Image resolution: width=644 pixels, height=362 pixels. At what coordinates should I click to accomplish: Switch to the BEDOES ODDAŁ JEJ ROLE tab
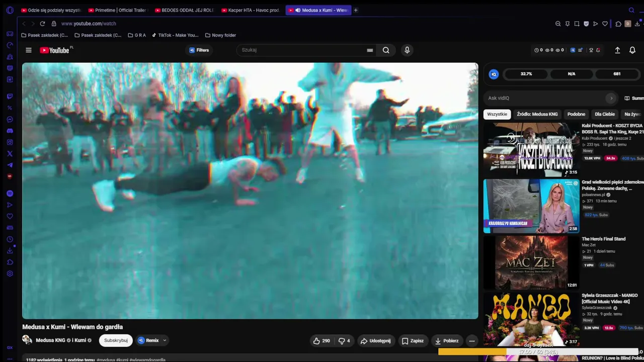click(184, 10)
